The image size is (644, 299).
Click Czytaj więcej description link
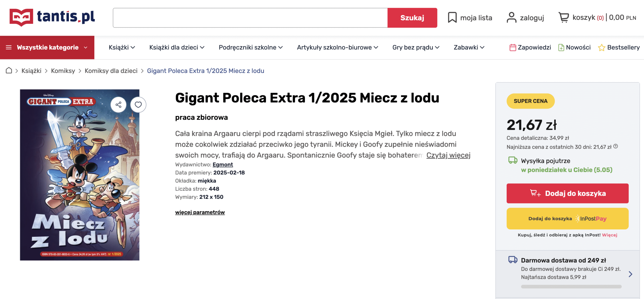448,155
